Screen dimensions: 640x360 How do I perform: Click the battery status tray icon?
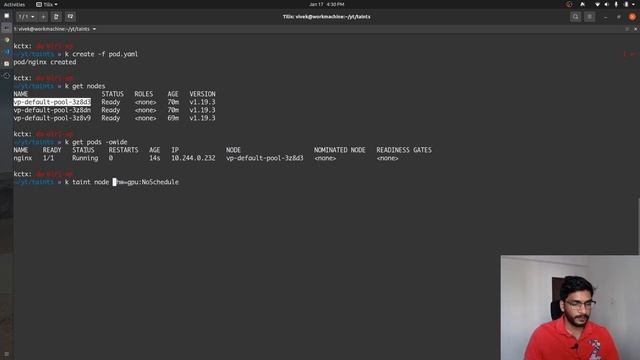tap(626, 4)
